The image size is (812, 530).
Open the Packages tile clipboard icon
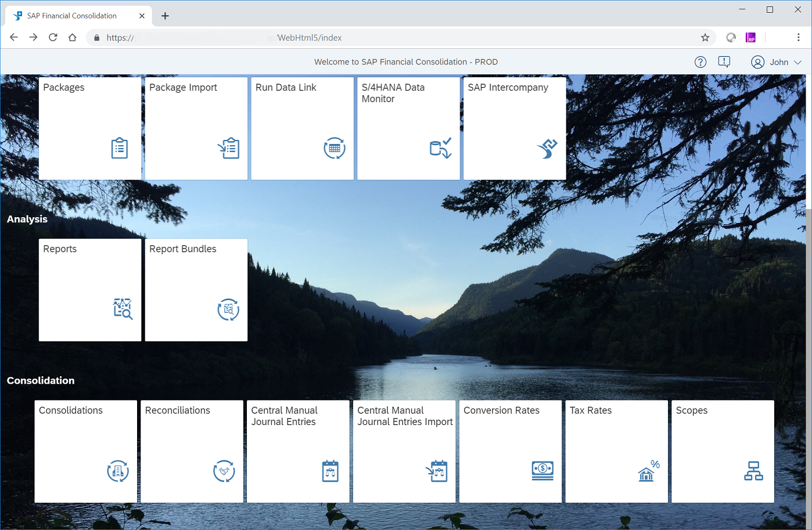[120, 148]
